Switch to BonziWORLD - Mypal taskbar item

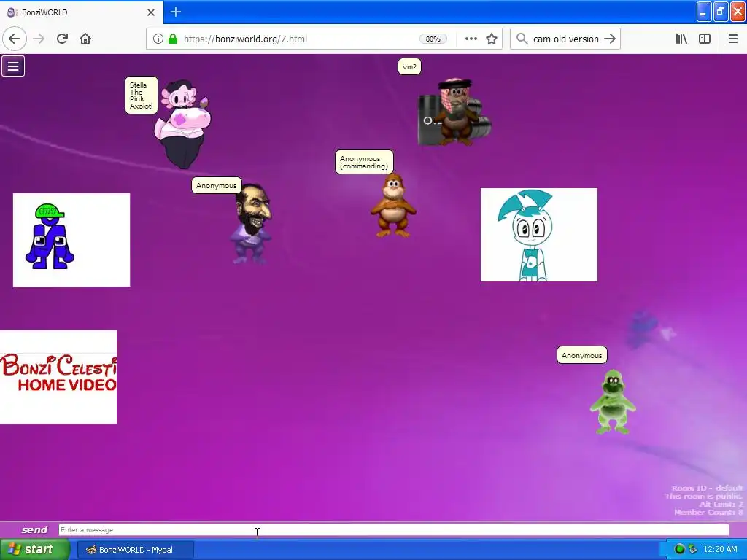click(x=135, y=550)
